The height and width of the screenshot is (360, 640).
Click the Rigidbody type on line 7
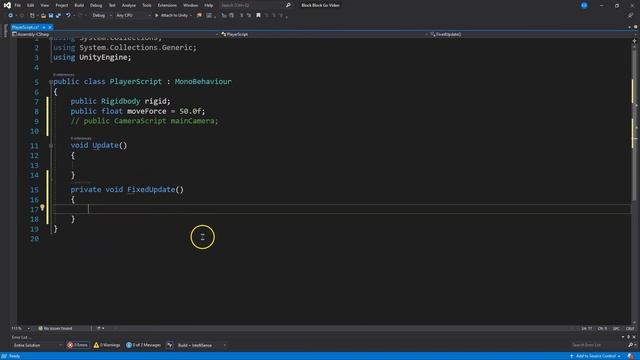(x=120, y=101)
